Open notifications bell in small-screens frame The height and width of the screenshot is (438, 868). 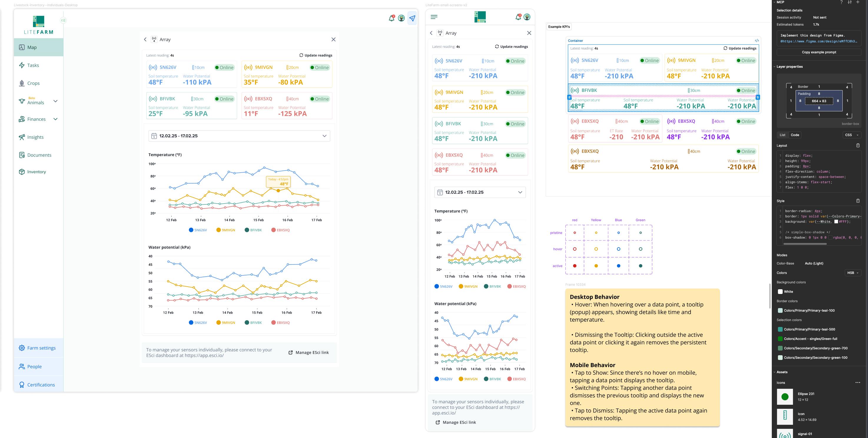[x=518, y=17]
